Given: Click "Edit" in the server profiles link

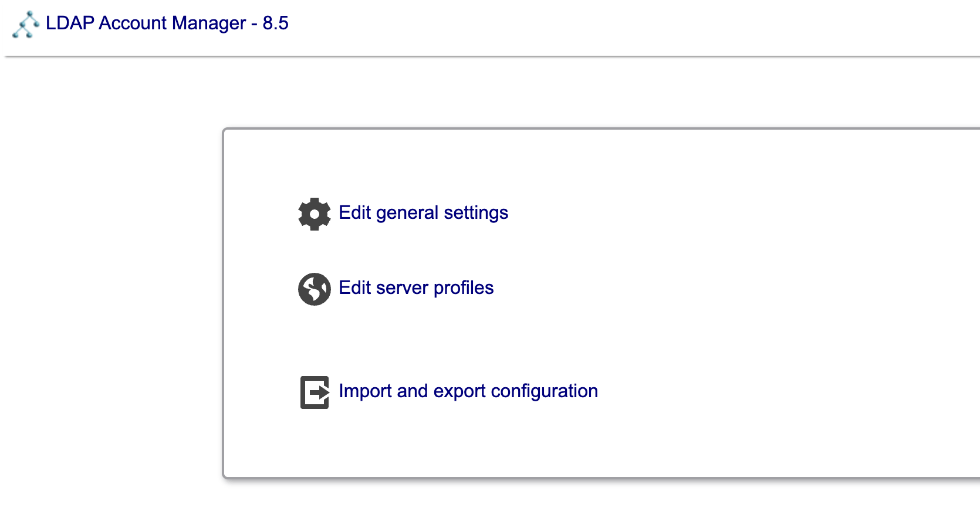Looking at the screenshot, I should pos(354,287).
